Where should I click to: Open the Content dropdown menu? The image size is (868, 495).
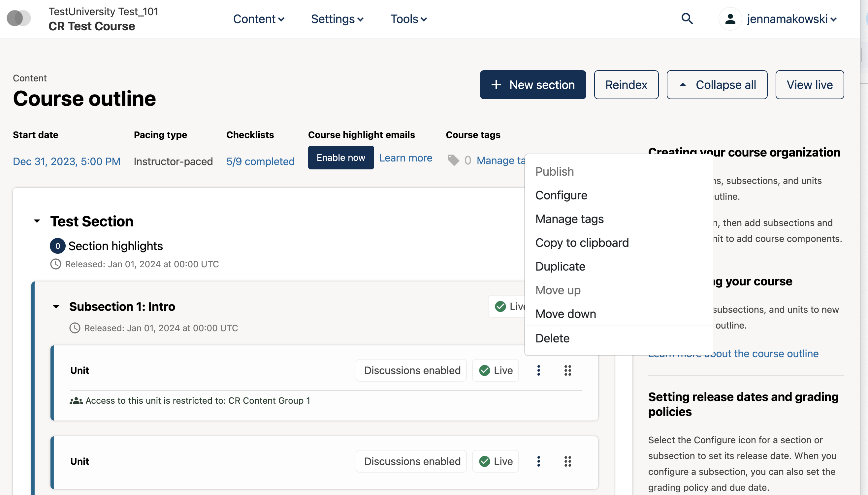point(259,19)
